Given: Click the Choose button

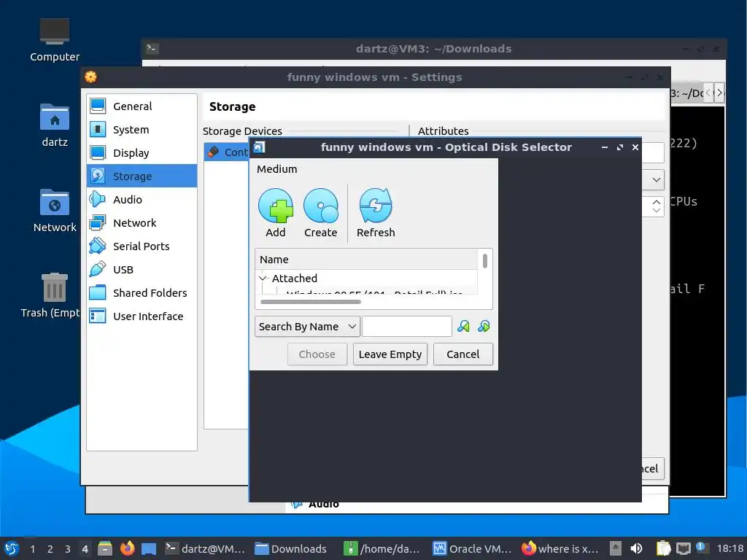Looking at the screenshot, I should point(317,354).
